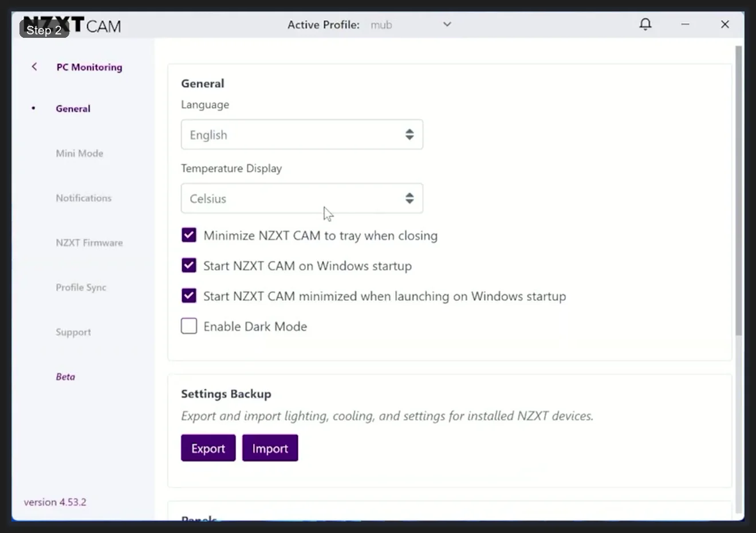Open the Language dropdown

(x=302, y=135)
